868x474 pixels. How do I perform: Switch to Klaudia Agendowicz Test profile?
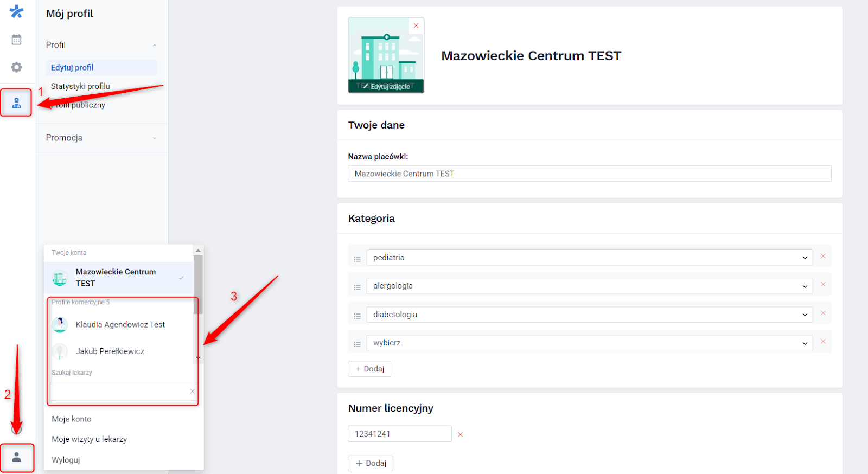point(120,325)
